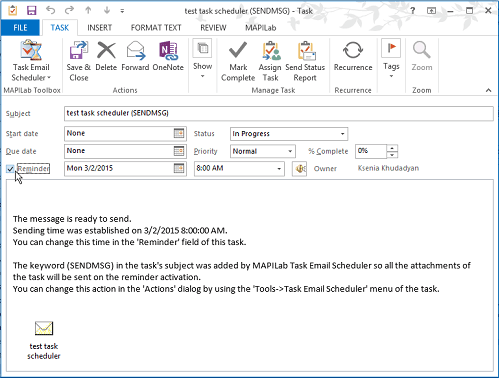Open the MAPILab tab
Image resolution: width=499 pixels, height=378 pixels.
click(261, 28)
